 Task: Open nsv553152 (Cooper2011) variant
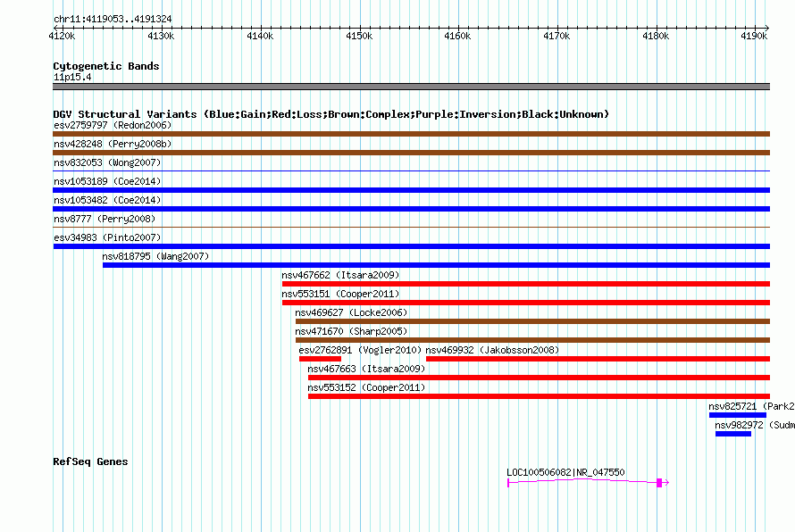pos(366,387)
